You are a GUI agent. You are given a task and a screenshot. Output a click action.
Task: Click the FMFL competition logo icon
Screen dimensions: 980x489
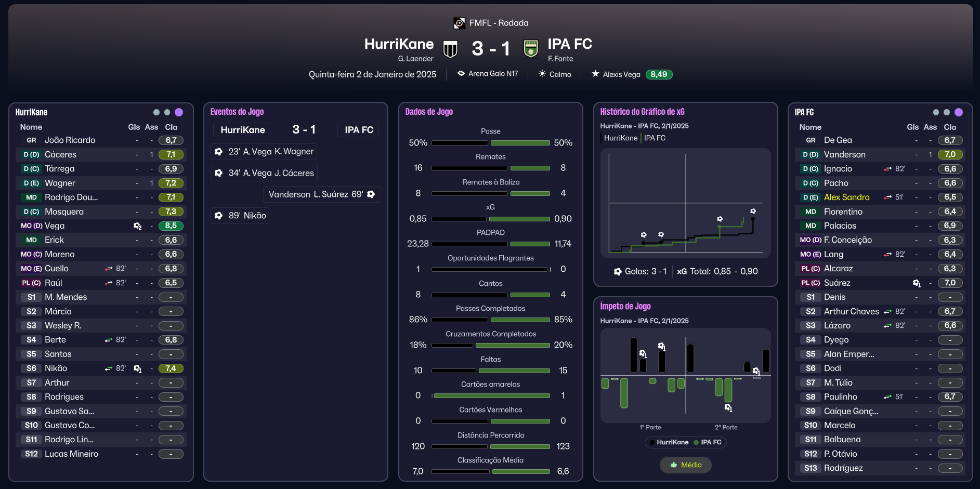click(x=459, y=23)
